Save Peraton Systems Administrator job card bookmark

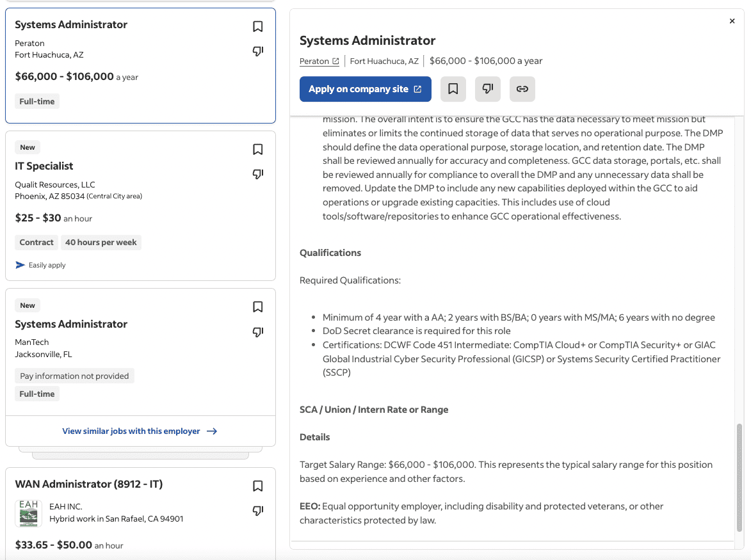click(x=257, y=26)
